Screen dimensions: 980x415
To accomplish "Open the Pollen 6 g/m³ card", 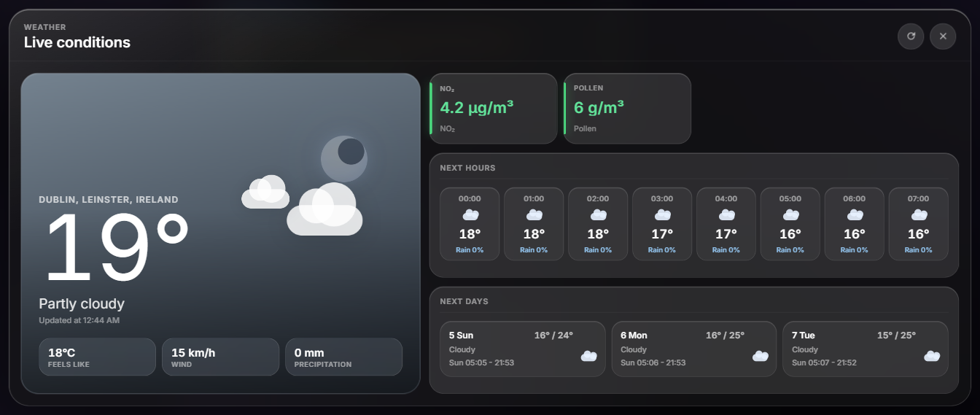I will (627, 109).
